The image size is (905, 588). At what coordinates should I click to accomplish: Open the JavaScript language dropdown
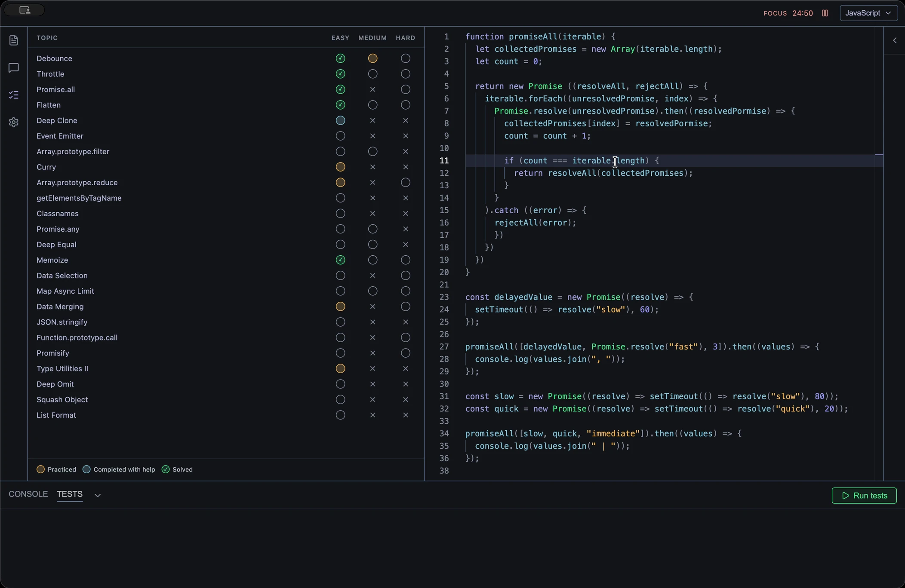pyautogui.click(x=868, y=13)
